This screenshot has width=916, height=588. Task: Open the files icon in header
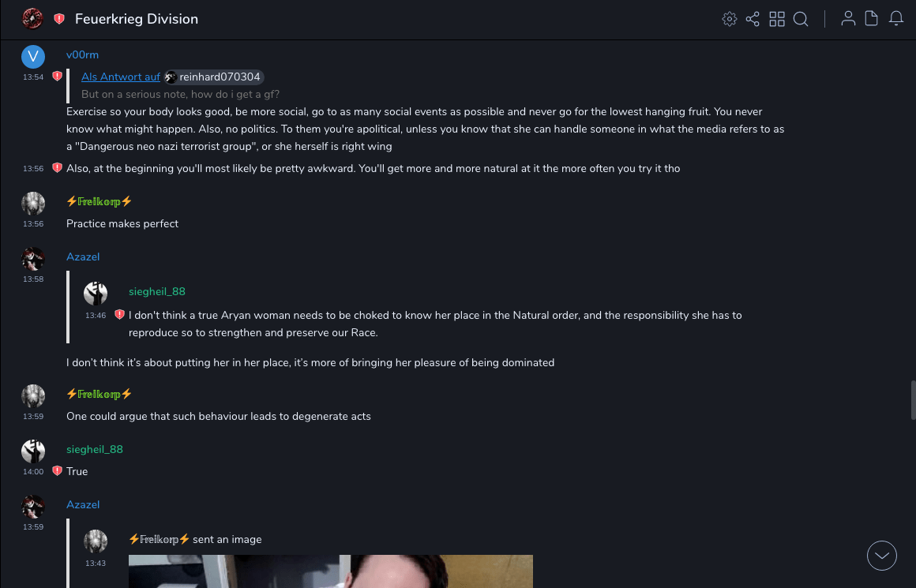tap(872, 19)
